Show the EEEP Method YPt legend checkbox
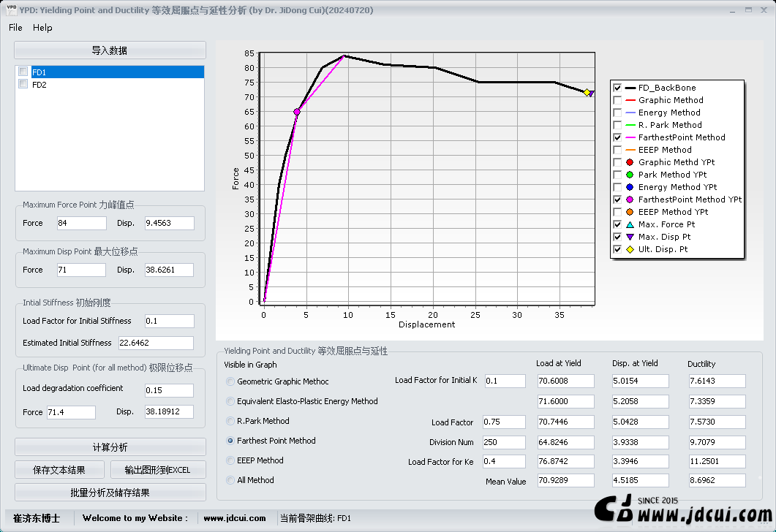Screen dimensions: 776x532 [617, 212]
